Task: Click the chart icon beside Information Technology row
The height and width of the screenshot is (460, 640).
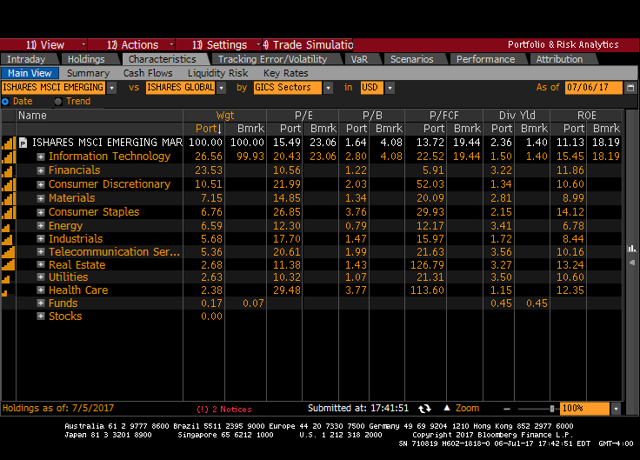Action: (x=9, y=157)
